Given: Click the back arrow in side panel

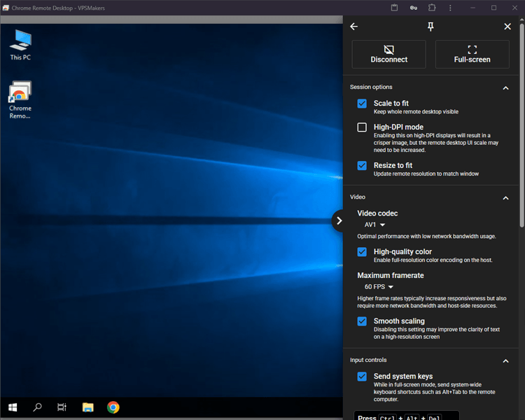Looking at the screenshot, I should (x=354, y=27).
